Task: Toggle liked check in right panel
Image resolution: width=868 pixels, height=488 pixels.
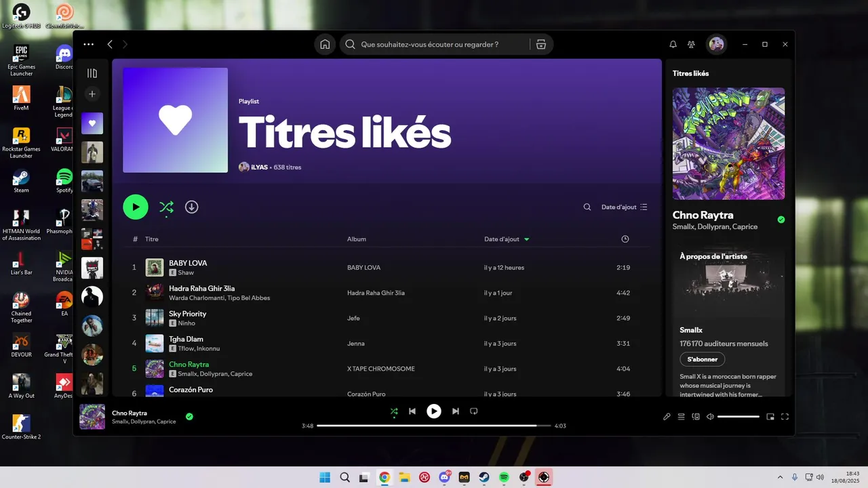Action: click(x=781, y=220)
